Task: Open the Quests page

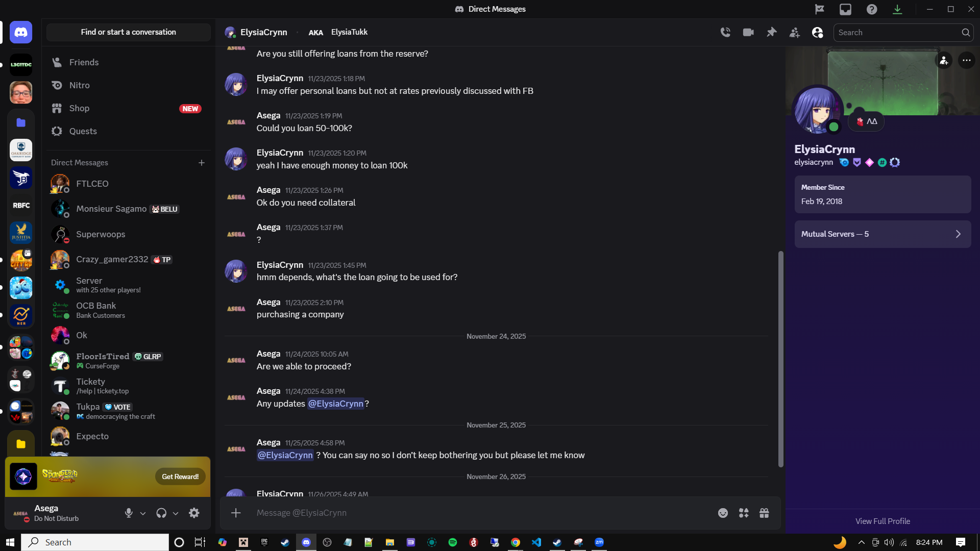Action: [x=83, y=131]
